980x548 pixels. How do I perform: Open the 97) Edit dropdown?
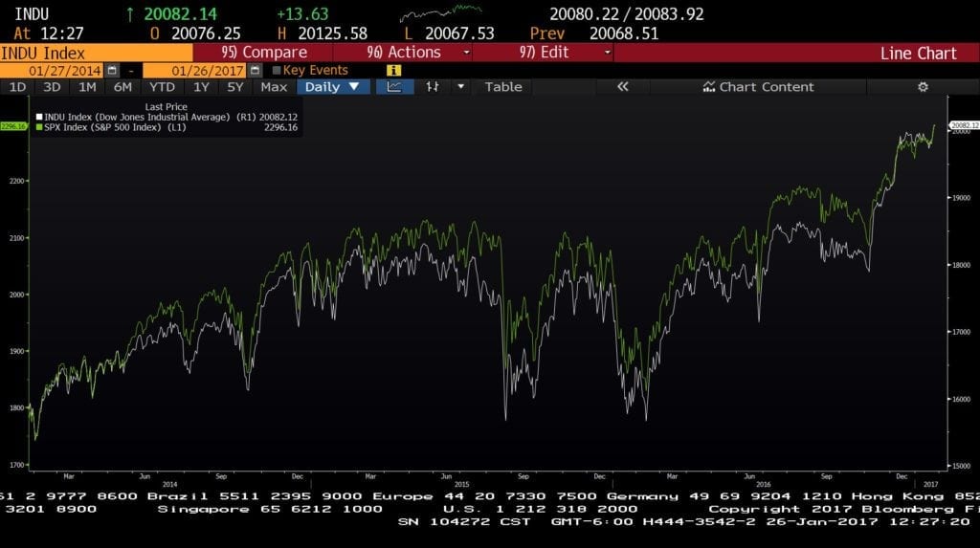[x=544, y=53]
